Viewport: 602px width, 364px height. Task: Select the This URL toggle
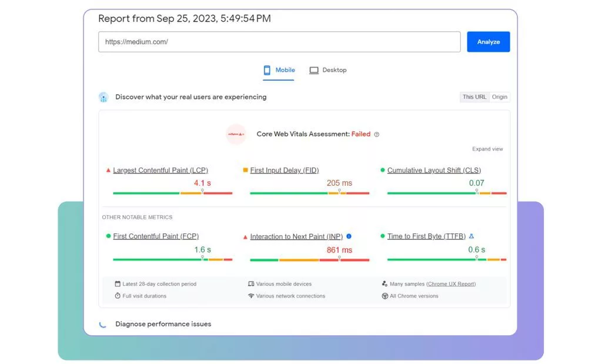474,97
